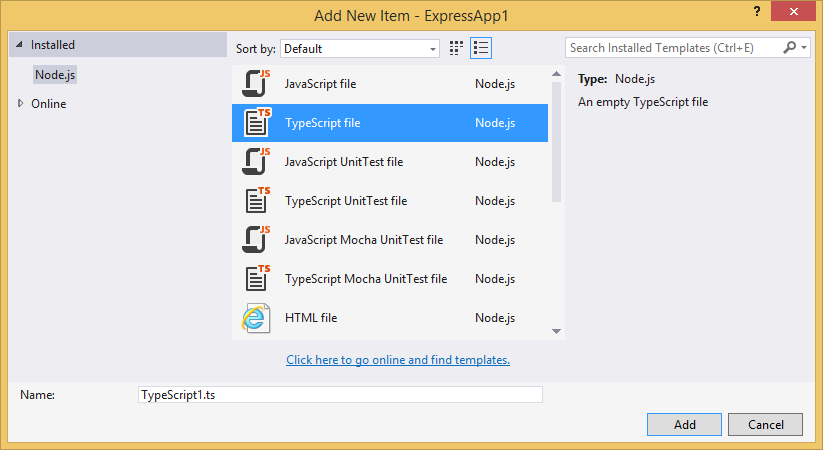This screenshot has width=823, height=450.
Task: Pick the HTML file template icon
Action: pyautogui.click(x=257, y=318)
